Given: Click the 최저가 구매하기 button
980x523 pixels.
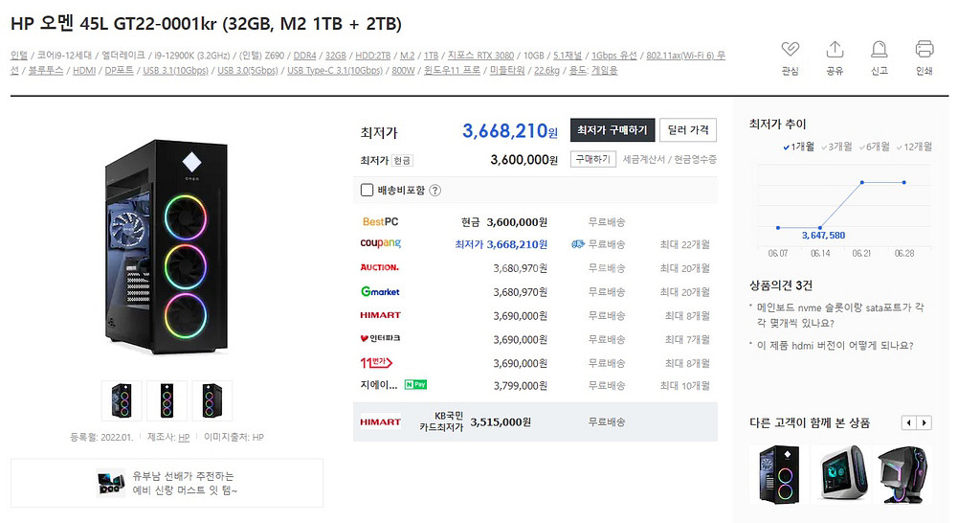Looking at the screenshot, I should (612, 130).
